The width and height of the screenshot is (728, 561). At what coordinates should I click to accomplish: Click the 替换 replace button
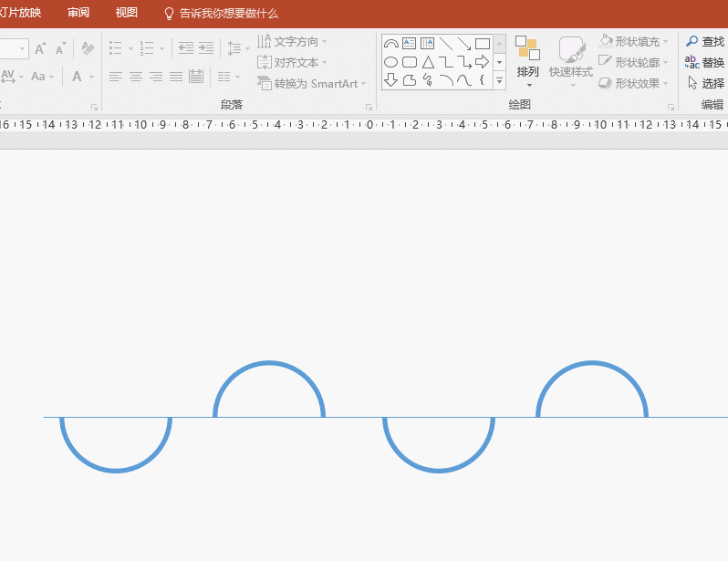[x=706, y=62]
